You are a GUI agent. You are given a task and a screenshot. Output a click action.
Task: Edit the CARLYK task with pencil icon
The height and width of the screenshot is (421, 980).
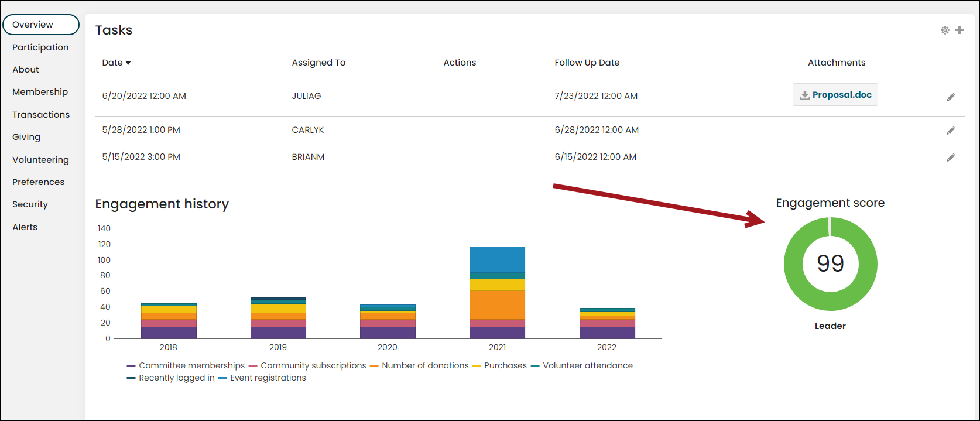(x=951, y=131)
